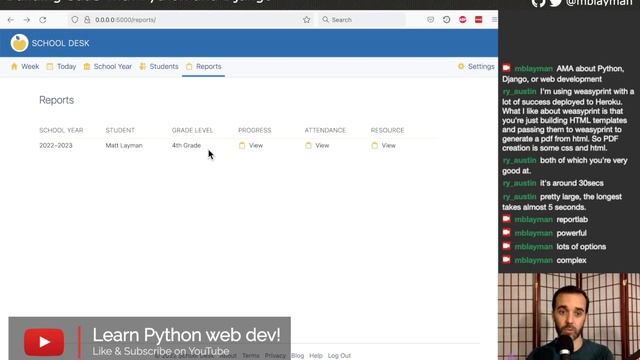The height and width of the screenshot is (360, 640).
Task: Click the red square extension icon
Action: 478,20
